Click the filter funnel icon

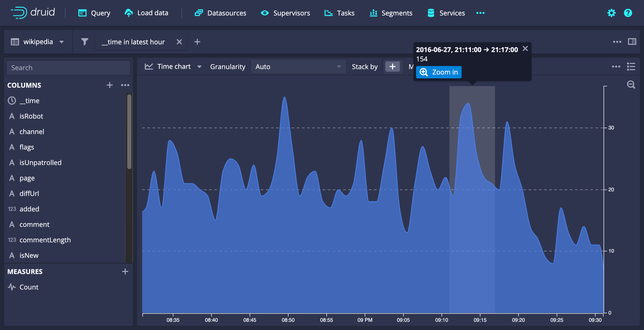click(x=84, y=42)
